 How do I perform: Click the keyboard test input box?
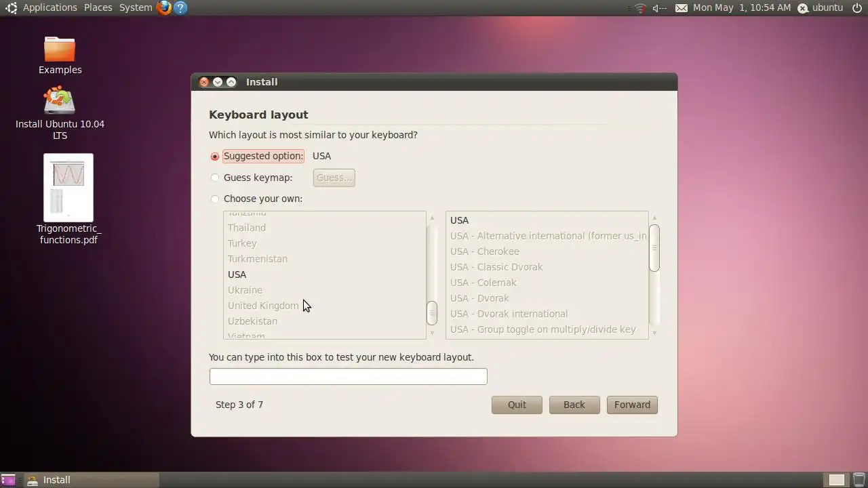(x=348, y=376)
